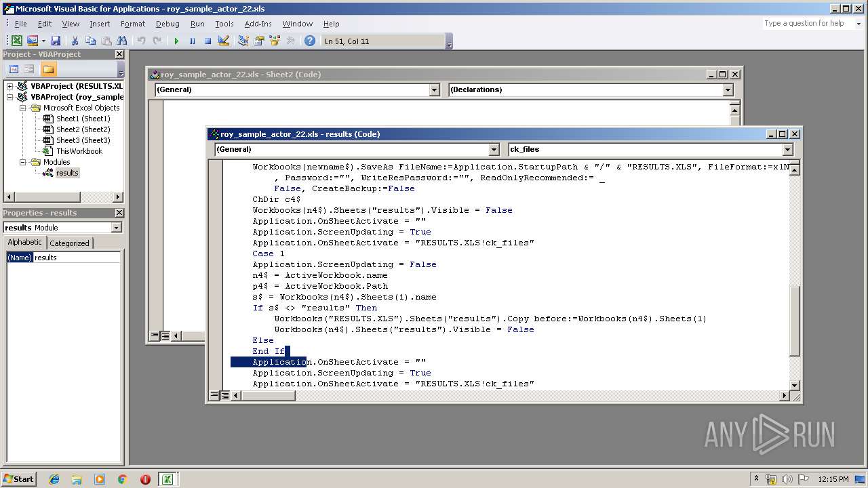Image resolution: width=868 pixels, height=488 pixels.
Task: Close the Properties panel
Action: coord(119,213)
